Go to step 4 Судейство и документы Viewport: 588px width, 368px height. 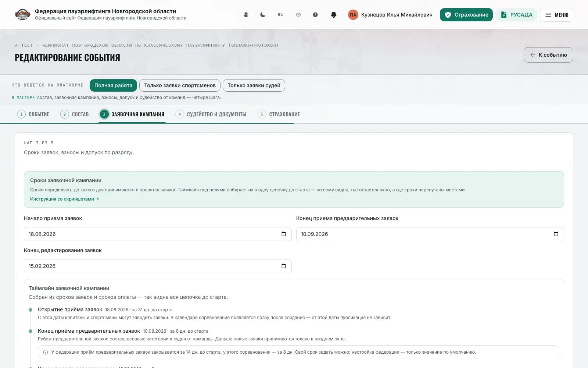point(211,114)
